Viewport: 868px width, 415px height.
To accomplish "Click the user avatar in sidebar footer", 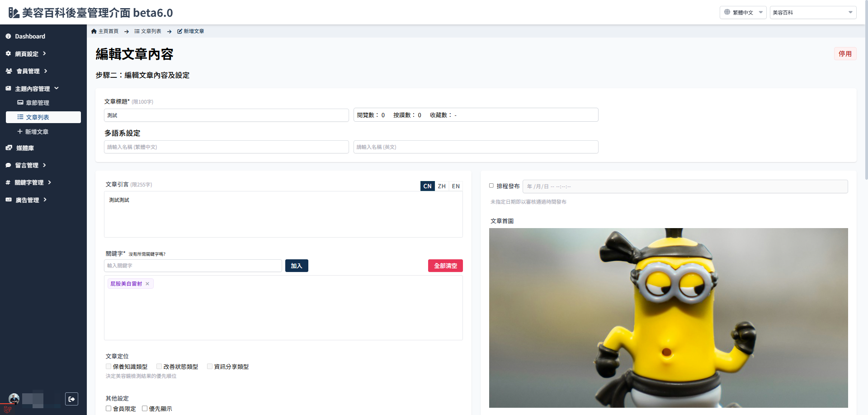I will point(14,399).
